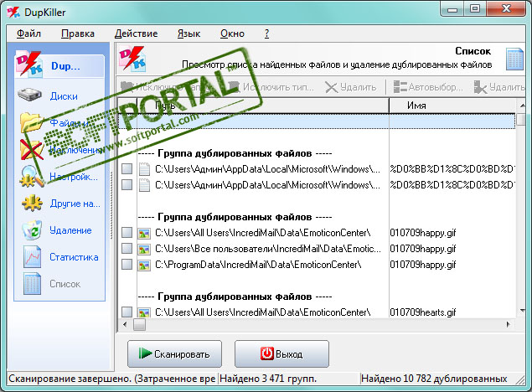The image size is (532, 392).
Task: Click the Выход button
Action: tap(281, 353)
